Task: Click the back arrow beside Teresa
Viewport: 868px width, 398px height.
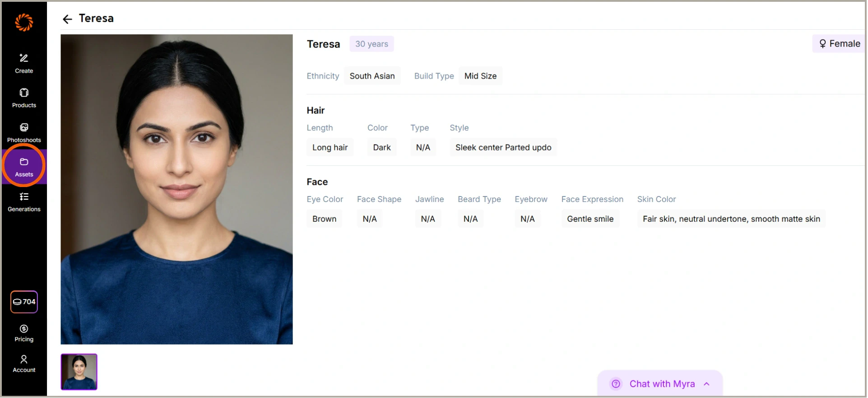Action: click(67, 19)
